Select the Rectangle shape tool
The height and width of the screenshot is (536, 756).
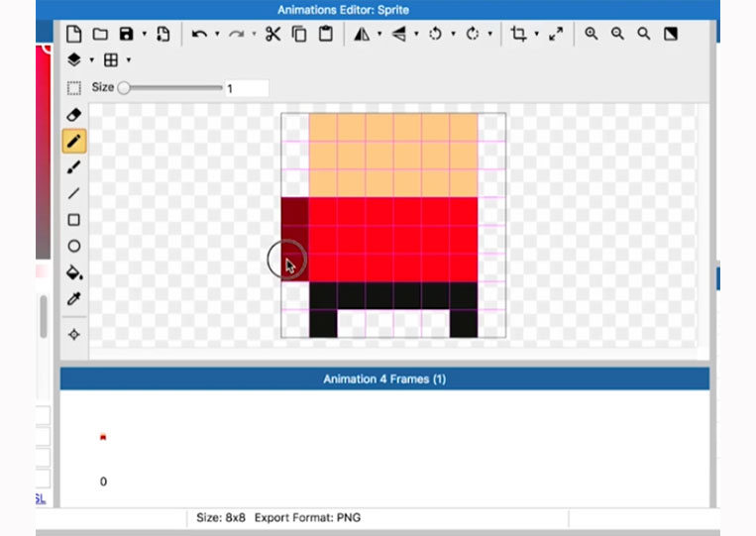pos(73,220)
